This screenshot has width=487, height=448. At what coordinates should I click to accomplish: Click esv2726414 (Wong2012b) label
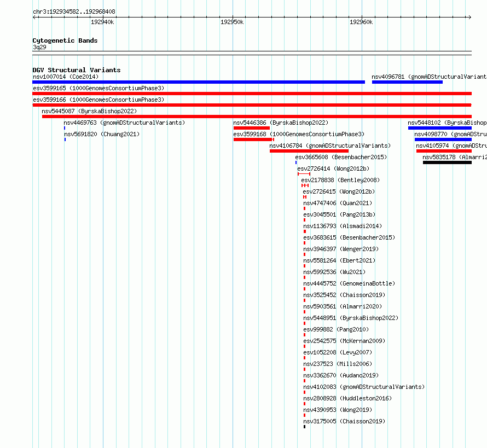point(333,168)
